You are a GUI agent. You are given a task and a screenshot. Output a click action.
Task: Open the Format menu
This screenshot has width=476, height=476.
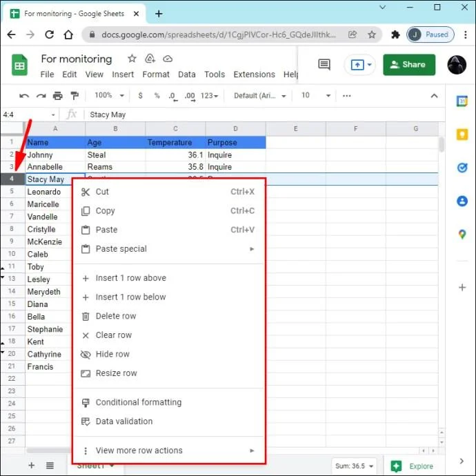(x=156, y=75)
